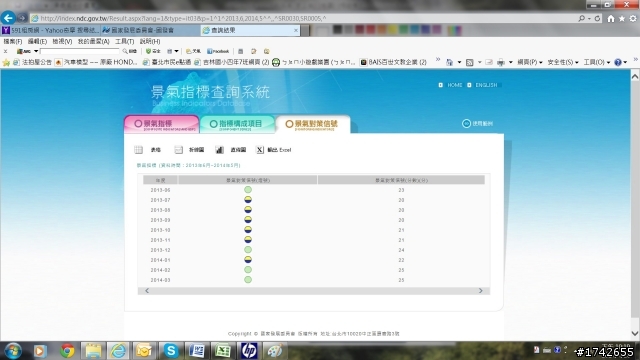Open the 臺北市民e點通 favorite
Viewport: 640px width, 360px height.
pyautogui.click(x=167, y=62)
